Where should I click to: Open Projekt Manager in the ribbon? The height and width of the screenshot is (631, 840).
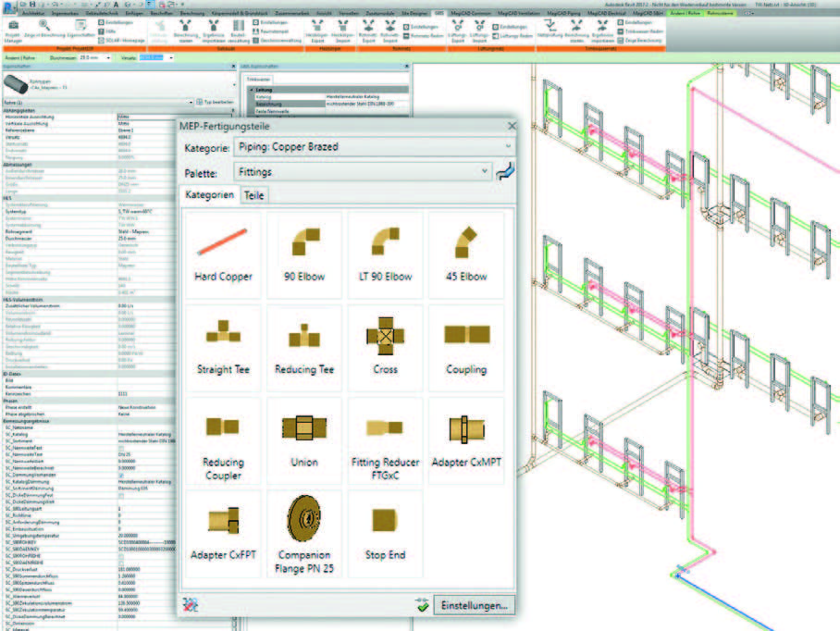coord(13,31)
